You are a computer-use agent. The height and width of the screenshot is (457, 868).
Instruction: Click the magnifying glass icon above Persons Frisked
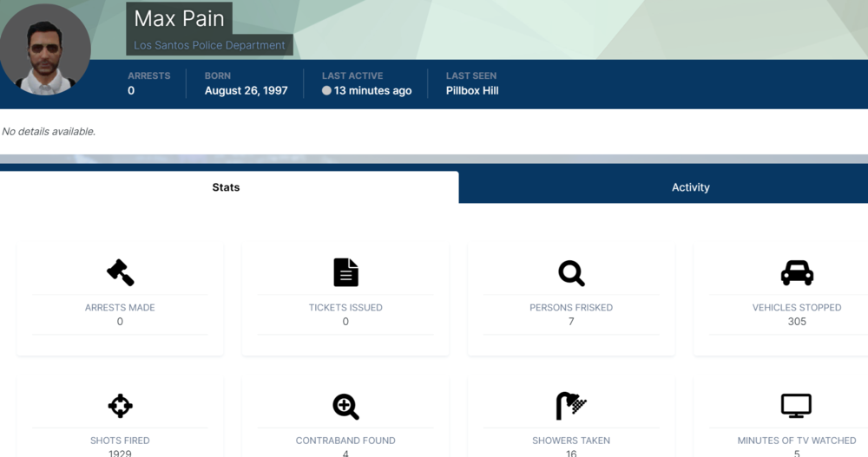[571, 273]
